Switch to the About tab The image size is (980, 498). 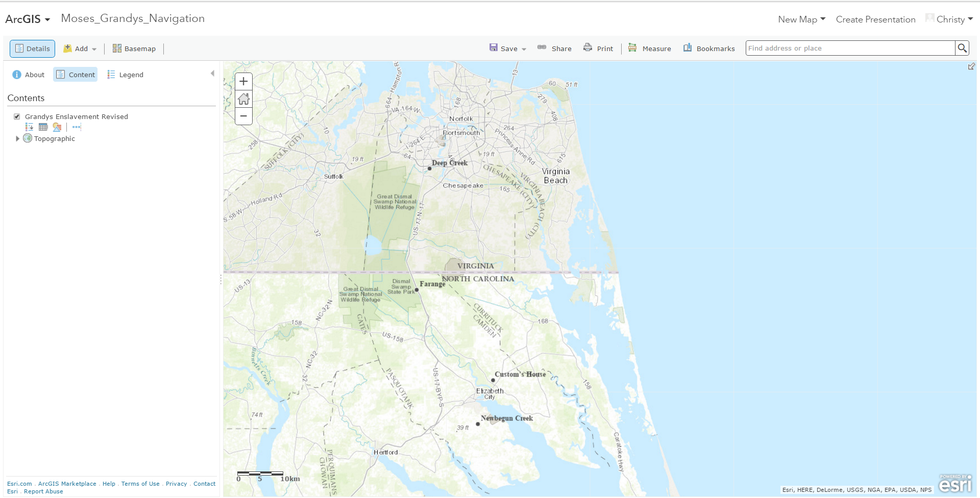[x=29, y=75]
